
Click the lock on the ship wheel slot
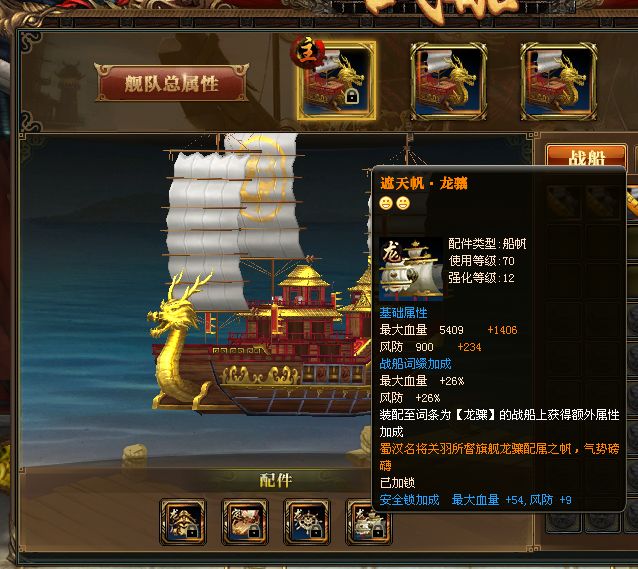click(x=316, y=532)
